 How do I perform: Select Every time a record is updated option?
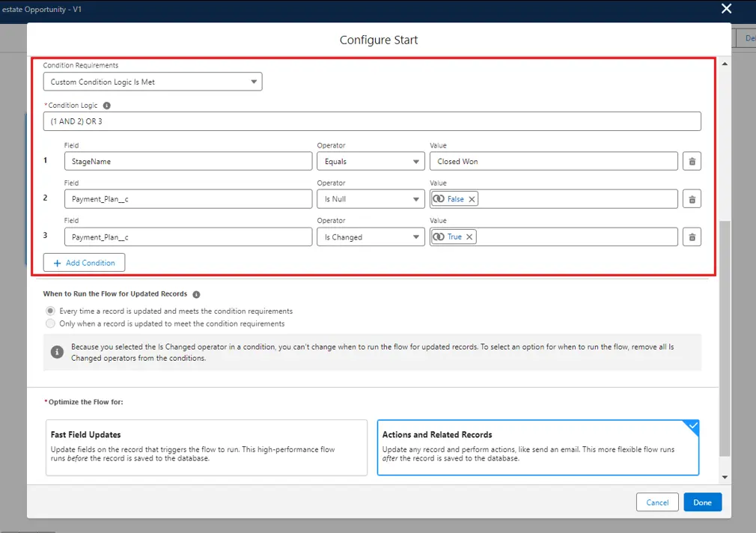coord(50,311)
